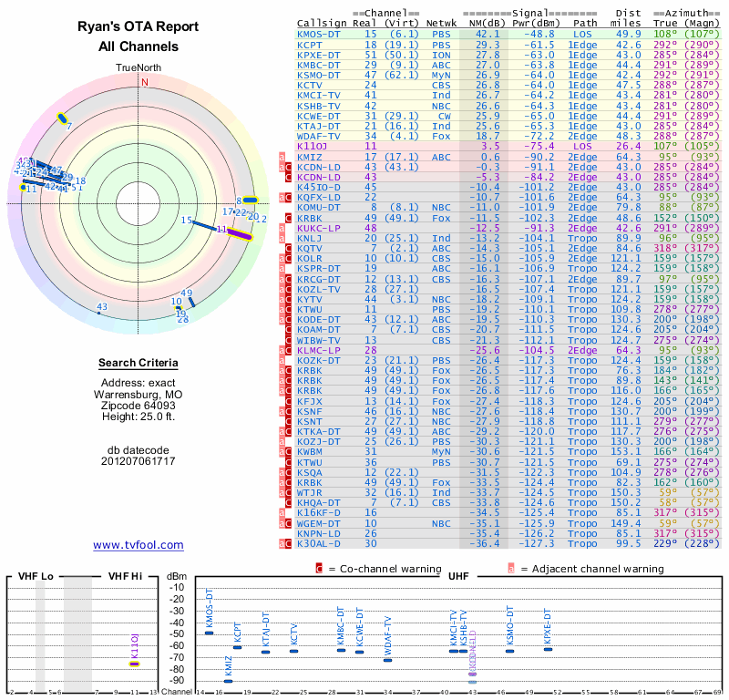Click the 'a' marker beside KWBM
The image size is (729, 700).
282,452
